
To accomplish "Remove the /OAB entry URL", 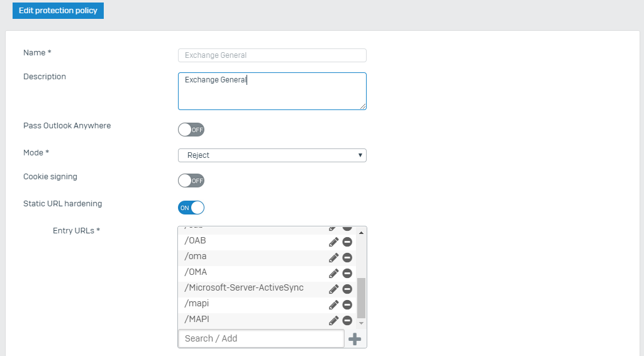I will coord(347,242).
